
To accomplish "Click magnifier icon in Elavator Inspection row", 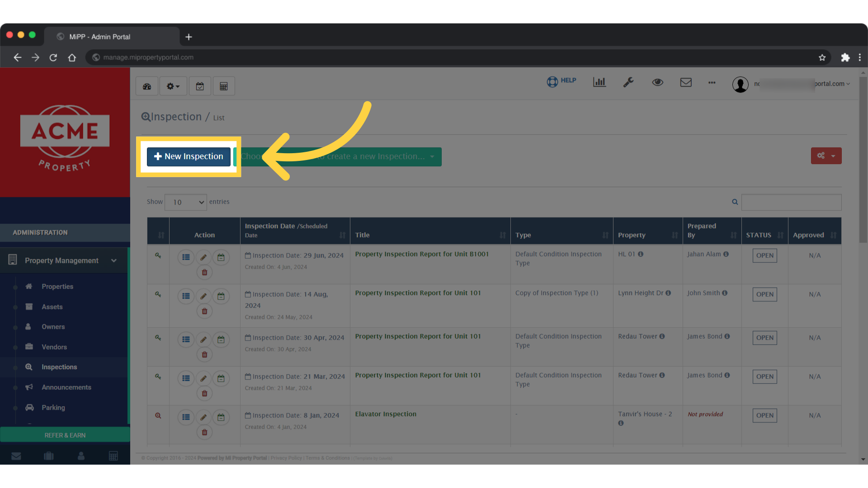I will [x=158, y=416].
